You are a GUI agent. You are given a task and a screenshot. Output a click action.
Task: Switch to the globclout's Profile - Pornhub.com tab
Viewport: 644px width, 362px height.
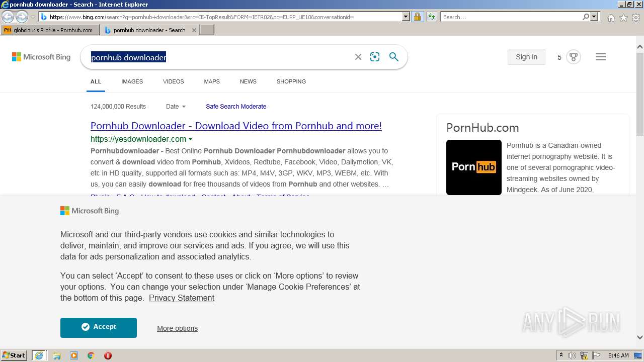(x=50, y=30)
